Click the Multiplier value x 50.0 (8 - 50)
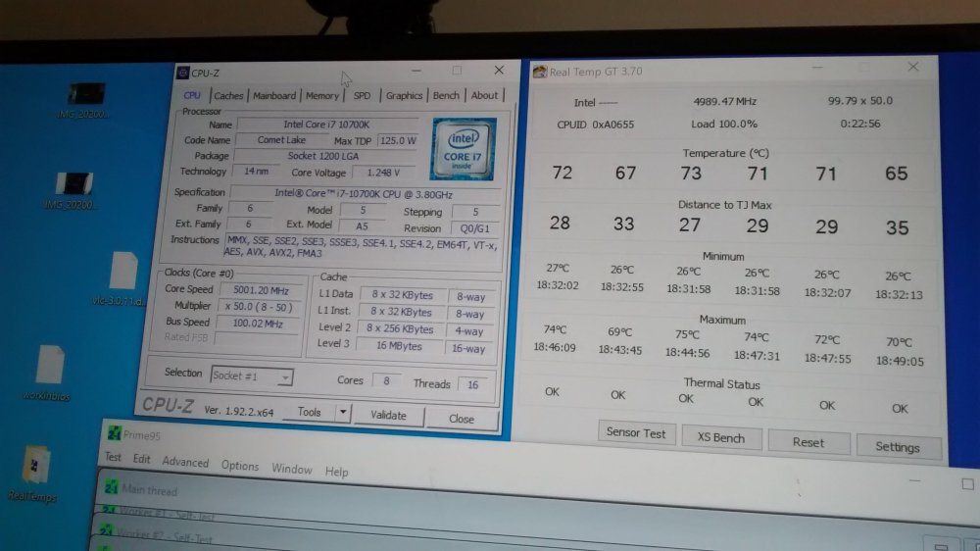Screen dimensions: 980x551 click(x=259, y=307)
